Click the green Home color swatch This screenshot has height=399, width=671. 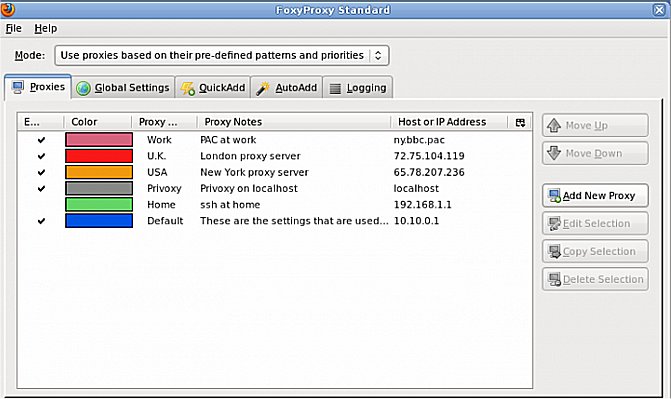[99, 205]
